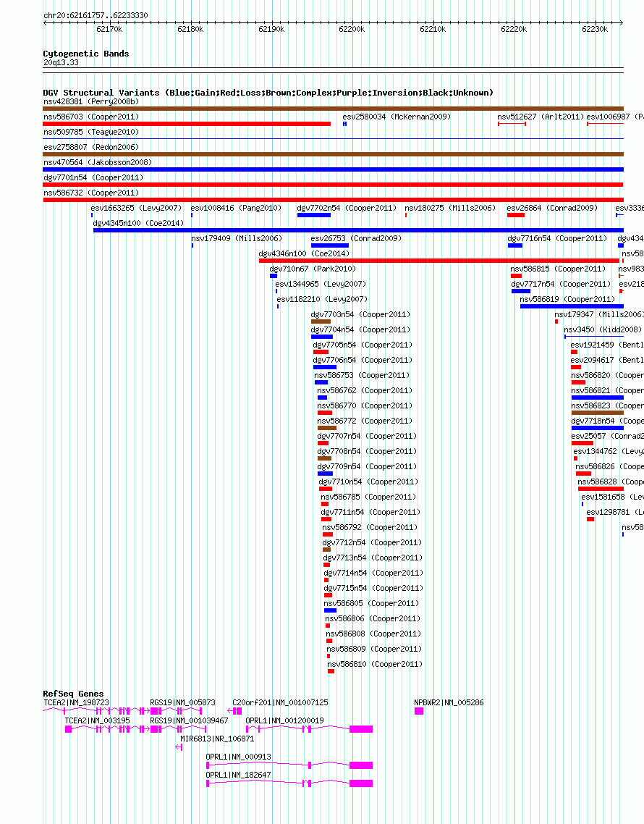This screenshot has height=824, width=644.
Task: Select the nsv586703 (Cooper2011) red loss bar
Action: [x=187, y=124]
